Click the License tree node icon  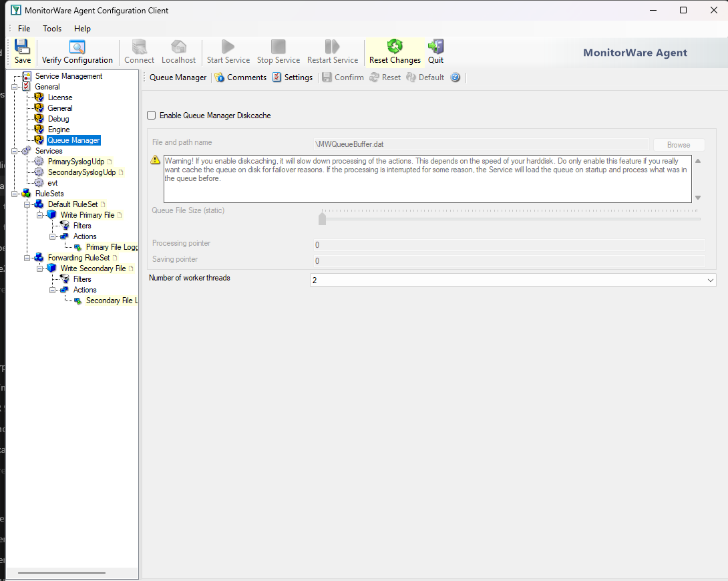click(39, 98)
